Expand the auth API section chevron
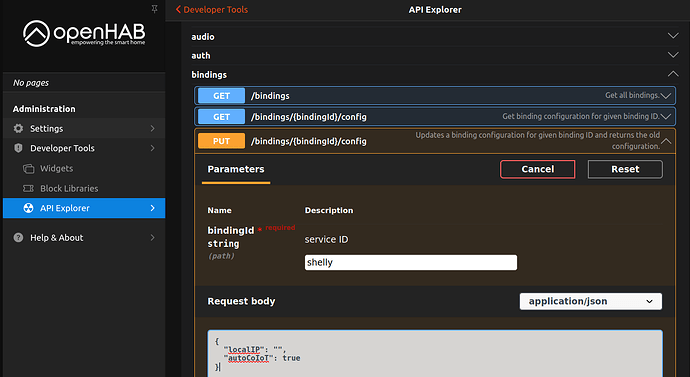 pyautogui.click(x=673, y=55)
